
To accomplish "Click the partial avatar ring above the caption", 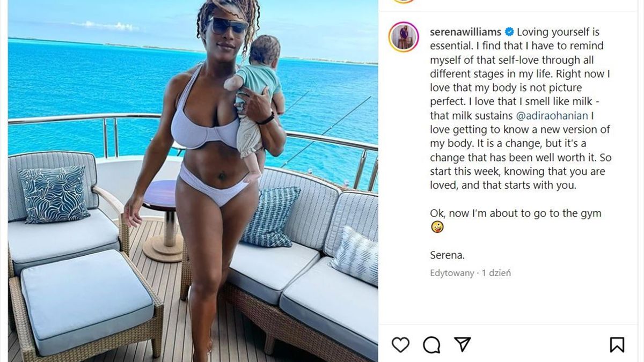I will 404,2.
